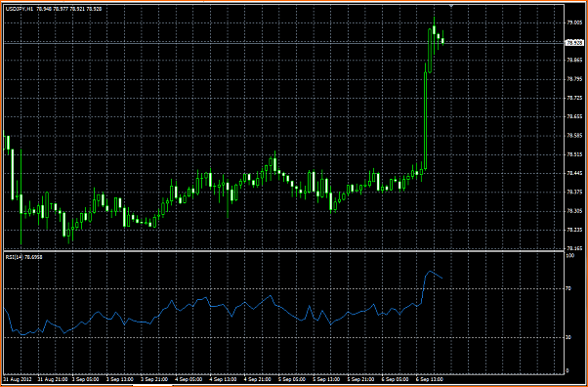Click the 5 Sep 13:00 time label

pyautogui.click(x=326, y=379)
